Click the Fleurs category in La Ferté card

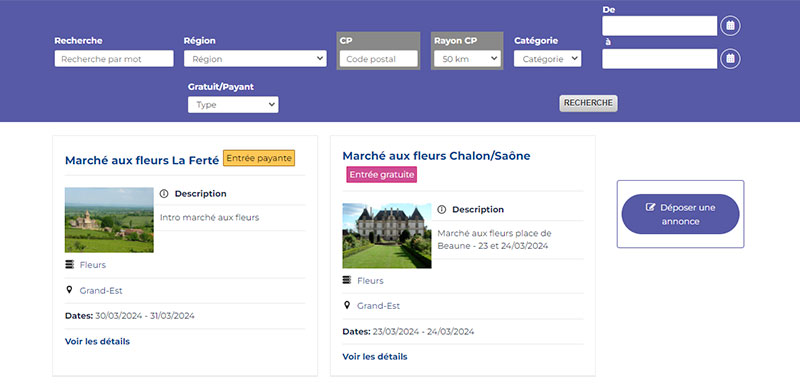[92, 265]
